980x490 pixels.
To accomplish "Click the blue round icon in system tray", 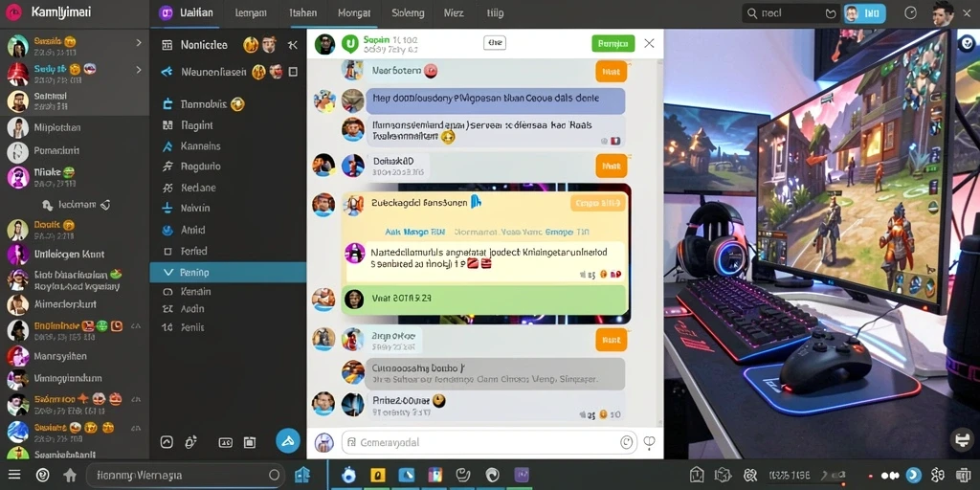I will (x=913, y=475).
